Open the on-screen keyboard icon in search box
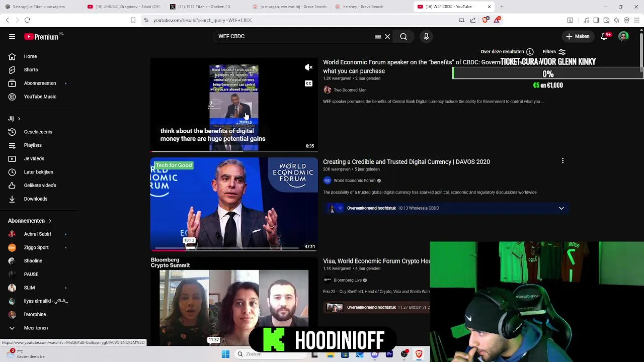The image size is (644, 362). pyautogui.click(x=378, y=37)
